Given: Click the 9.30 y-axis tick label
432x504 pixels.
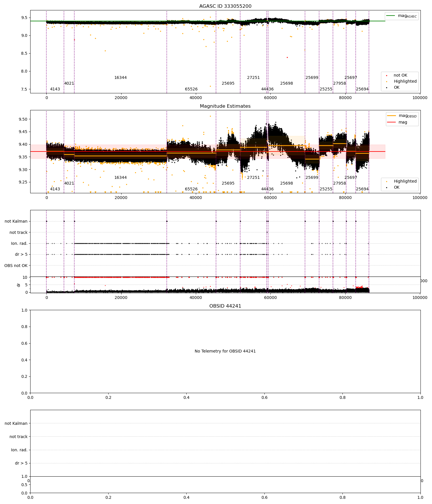Looking at the screenshot, I should pyautogui.click(x=22, y=170).
